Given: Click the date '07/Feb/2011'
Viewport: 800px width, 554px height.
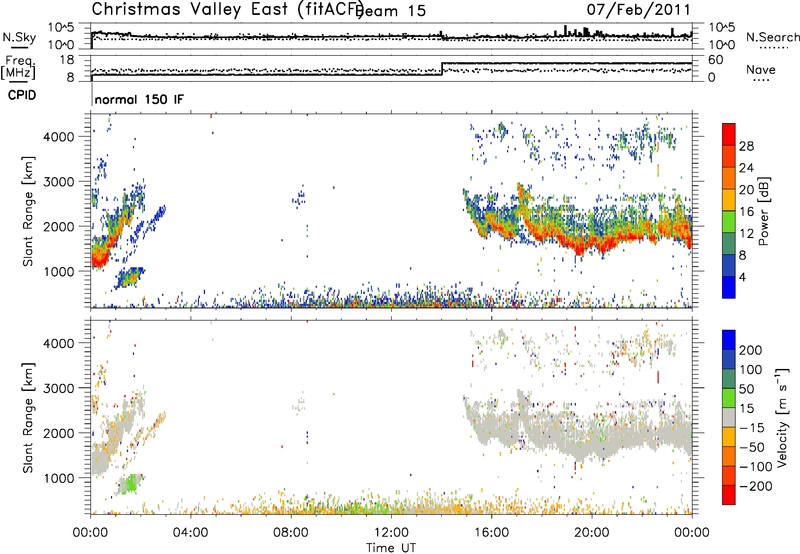Looking at the screenshot, I should [x=638, y=10].
